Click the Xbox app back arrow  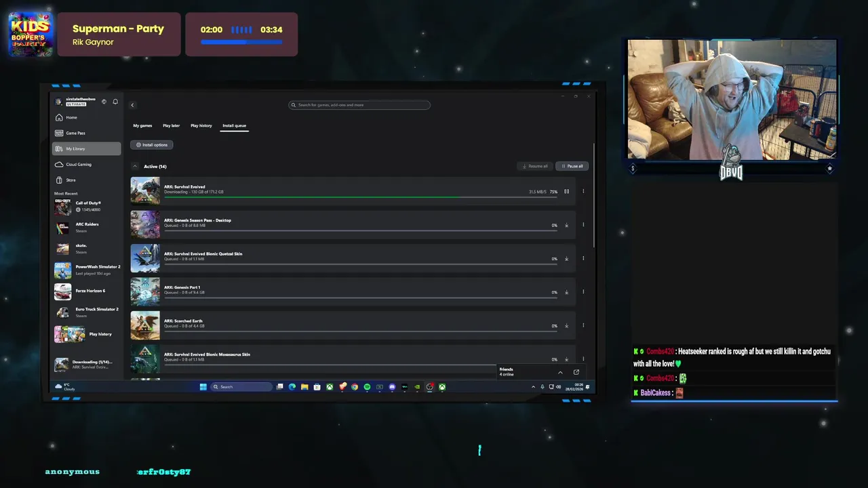click(132, 104)
